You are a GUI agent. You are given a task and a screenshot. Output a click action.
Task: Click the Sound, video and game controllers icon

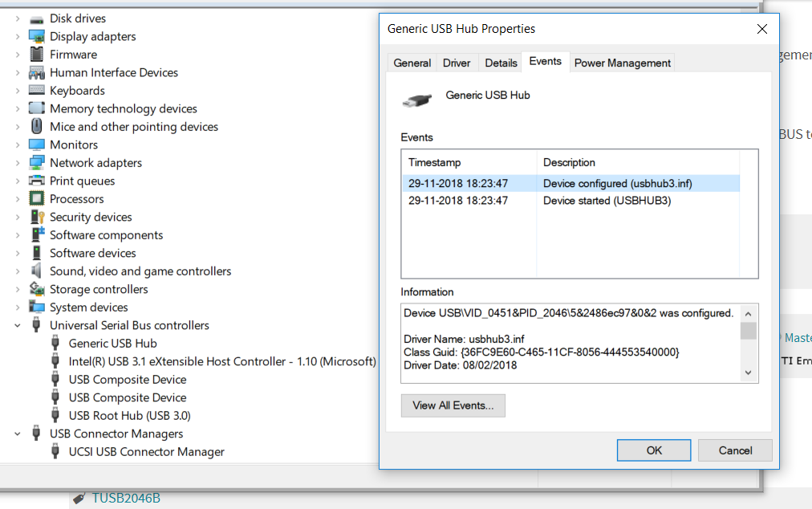[x=36, y=271]
